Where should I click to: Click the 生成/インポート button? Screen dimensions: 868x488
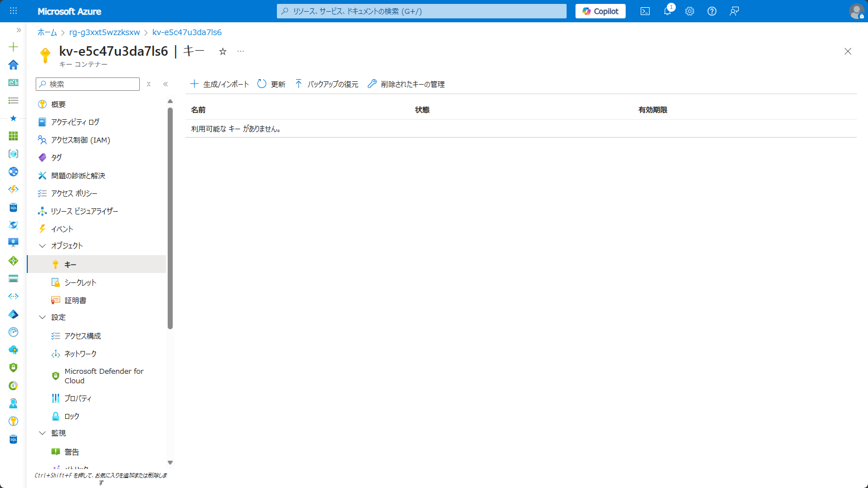219,84
